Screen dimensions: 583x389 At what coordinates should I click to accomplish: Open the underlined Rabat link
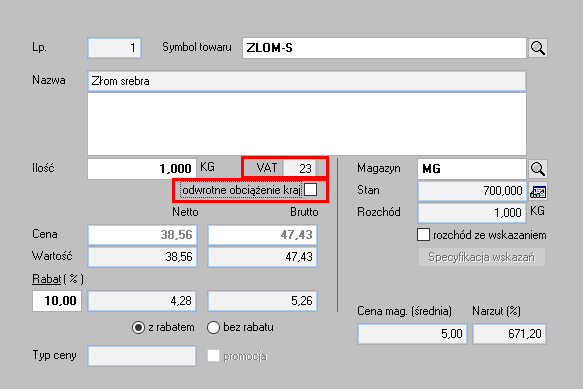pos(46,279)
